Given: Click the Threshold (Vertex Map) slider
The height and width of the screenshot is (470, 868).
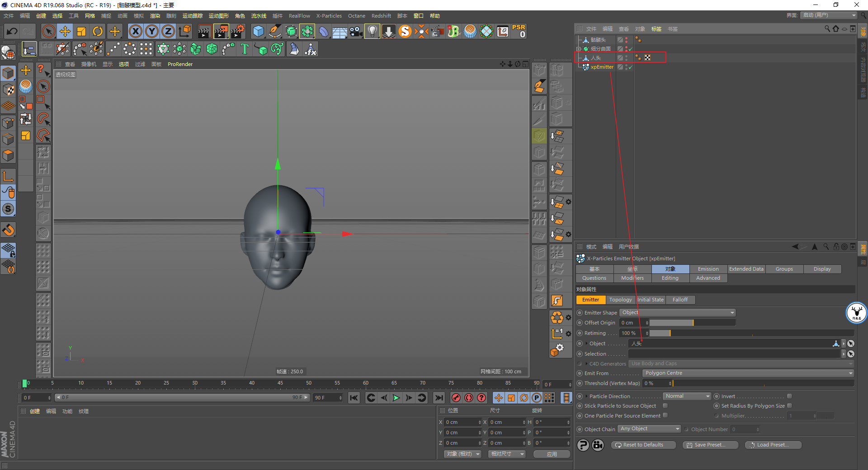Looking at the screenshot, I should pyautogui.click(x=763, y=383).
